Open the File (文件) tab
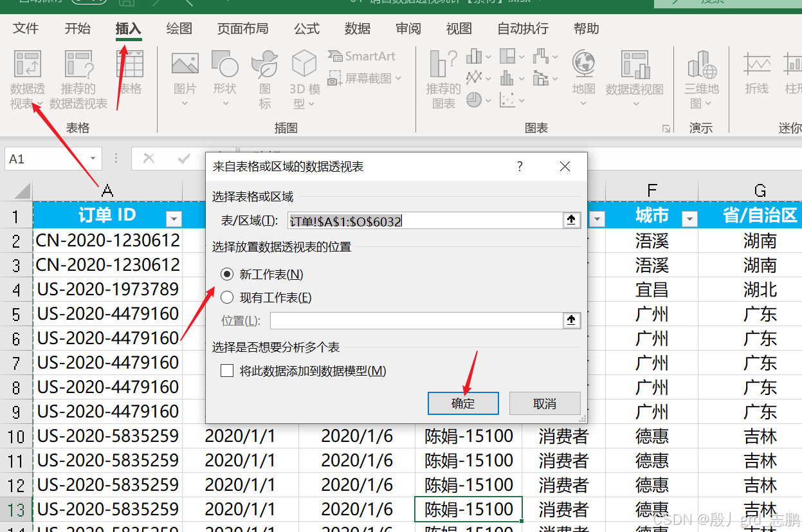 coord(26,28)
